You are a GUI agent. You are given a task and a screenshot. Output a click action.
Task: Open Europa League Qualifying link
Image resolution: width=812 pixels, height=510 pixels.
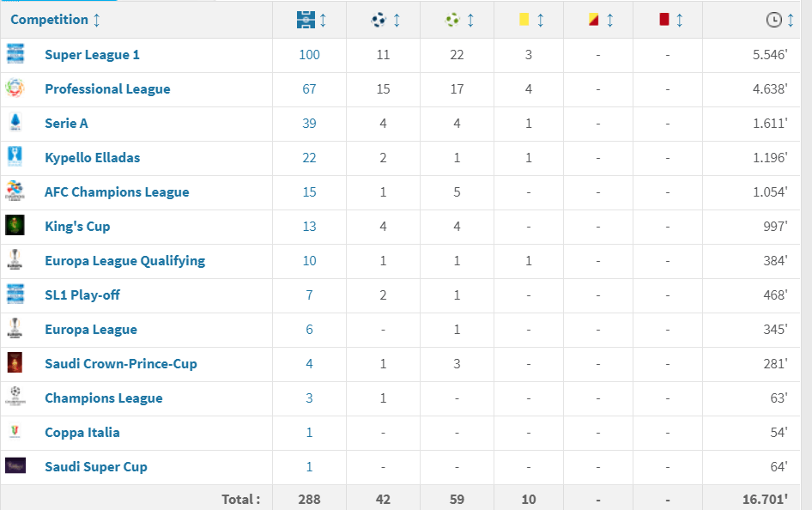click(124, 261)
